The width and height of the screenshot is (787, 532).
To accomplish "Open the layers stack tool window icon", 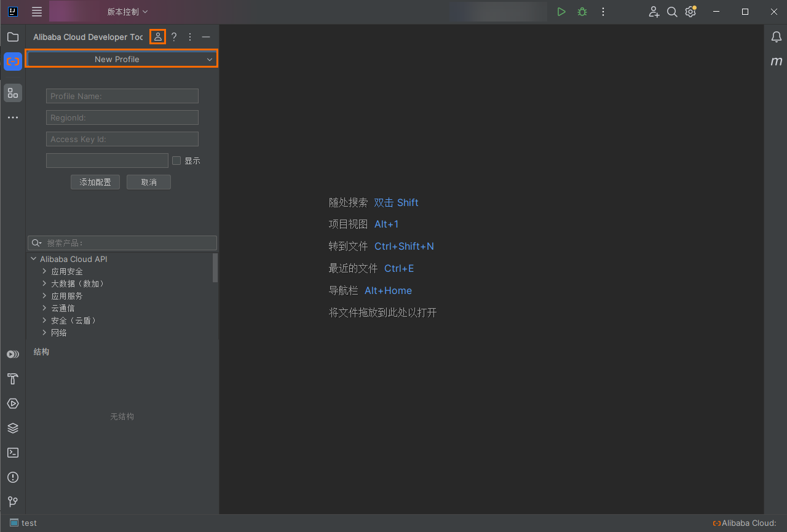I will [x=13, y=428].
